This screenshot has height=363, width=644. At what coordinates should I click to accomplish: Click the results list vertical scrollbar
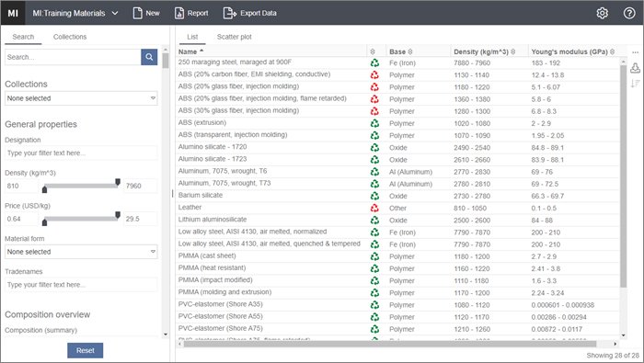pos(624,176)
